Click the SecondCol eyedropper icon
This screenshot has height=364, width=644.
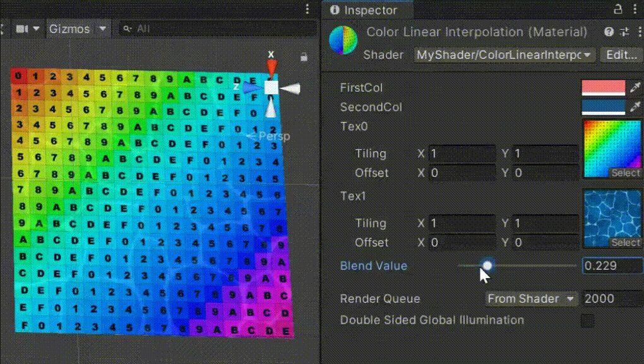(636, 107)
